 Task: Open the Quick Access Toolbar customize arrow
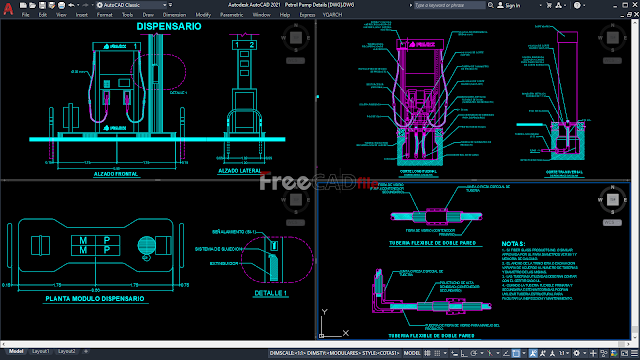(171, 5)
